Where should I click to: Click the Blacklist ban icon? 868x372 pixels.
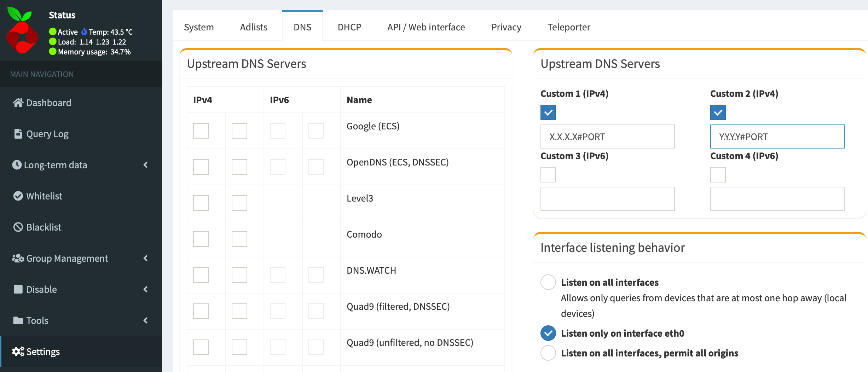click(18, 227)
